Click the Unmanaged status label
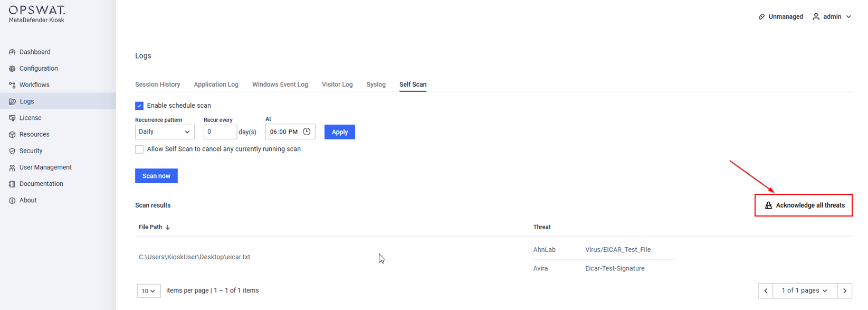The height and width of the screenshot is (310, 868). point(786,17)
